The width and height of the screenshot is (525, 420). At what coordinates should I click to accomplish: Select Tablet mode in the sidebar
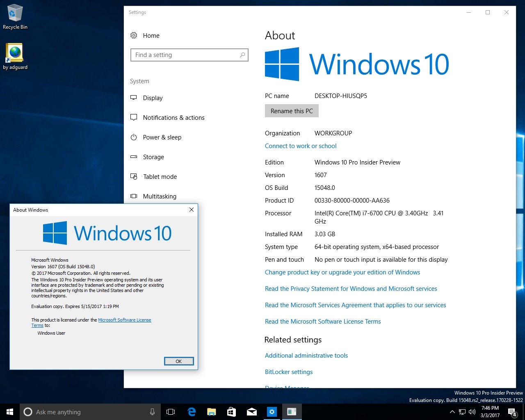click(160, 177)
